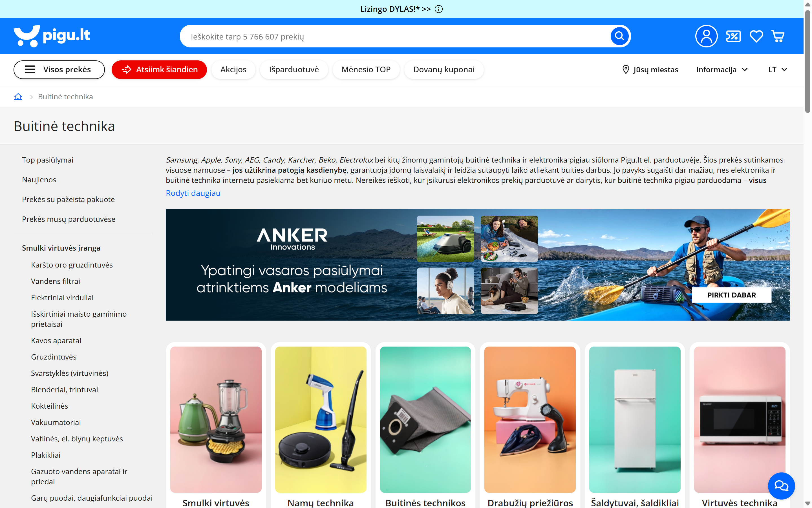Image resolution: width=812 pixels, height=508 pixels.
Task: Open Top pasiūlymai in the sidebar
Action: (x=48, y=160)
